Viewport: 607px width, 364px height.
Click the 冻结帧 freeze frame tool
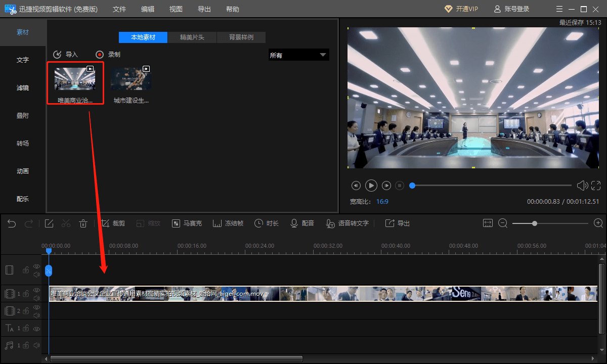point(228,223)
